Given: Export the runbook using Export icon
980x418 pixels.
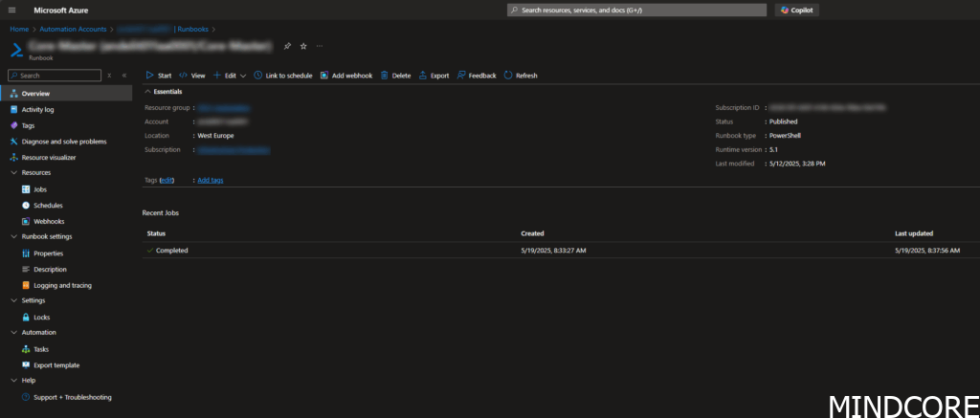Looking at the screenshot, I should [x=423, y=76].
